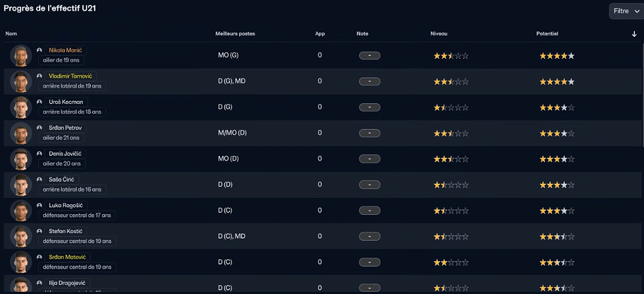Click Luka Rogošić's face thumbnail
644x294 pixels.
tap(21, 211)
